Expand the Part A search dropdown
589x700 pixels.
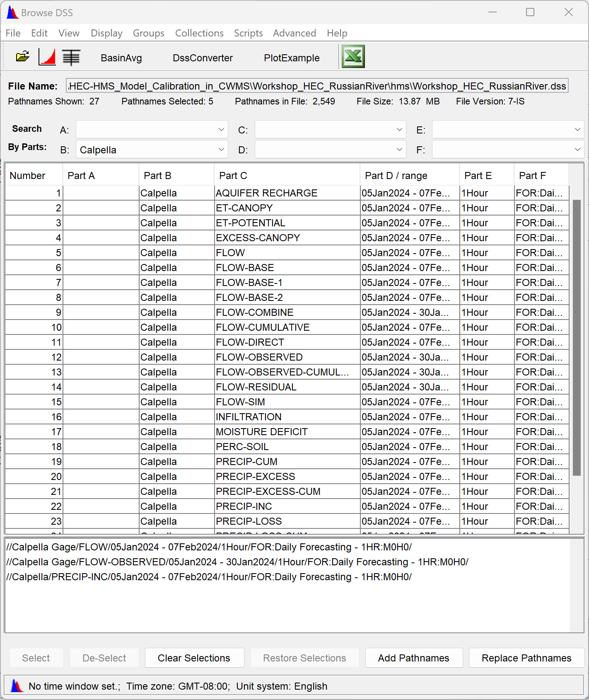pyautogui.click(x=221, y=130)
